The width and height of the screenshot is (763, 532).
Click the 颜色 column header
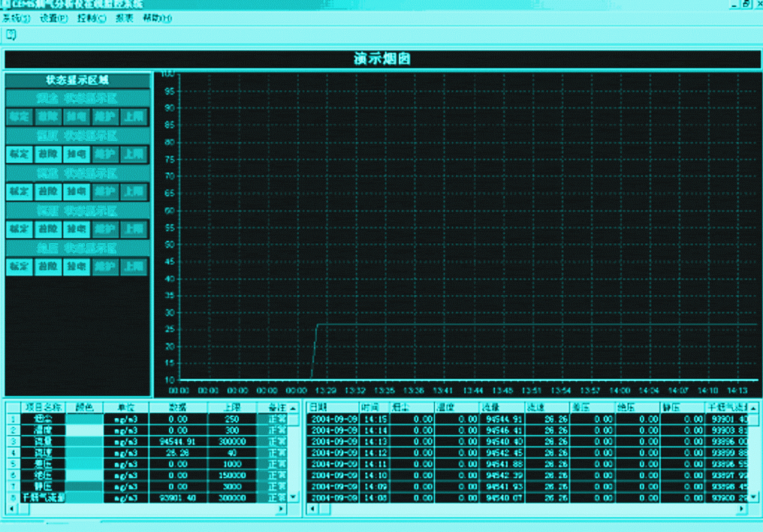coord(85,407)
